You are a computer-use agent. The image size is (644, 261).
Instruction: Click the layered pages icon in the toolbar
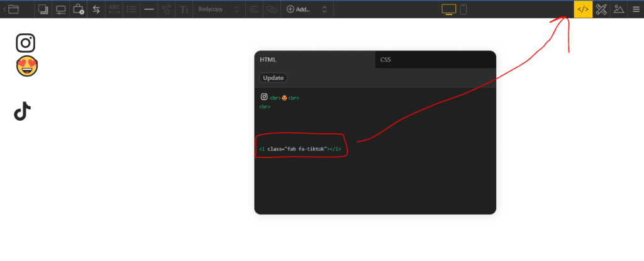(x=43, y=9)
